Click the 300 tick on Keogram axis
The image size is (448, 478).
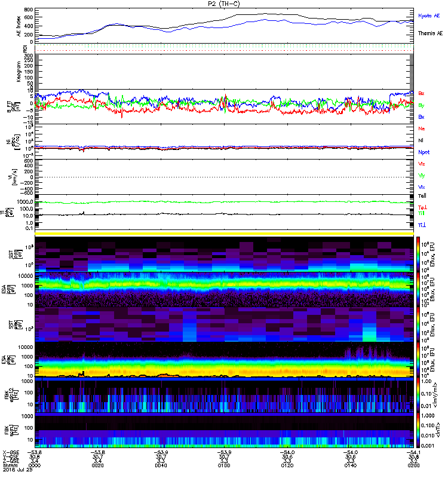(29, 56)
